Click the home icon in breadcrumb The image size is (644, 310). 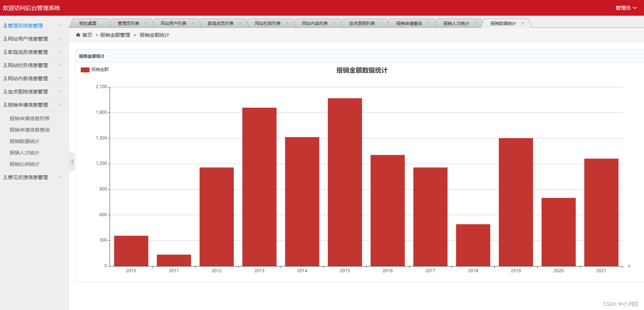tap(78, 35)
